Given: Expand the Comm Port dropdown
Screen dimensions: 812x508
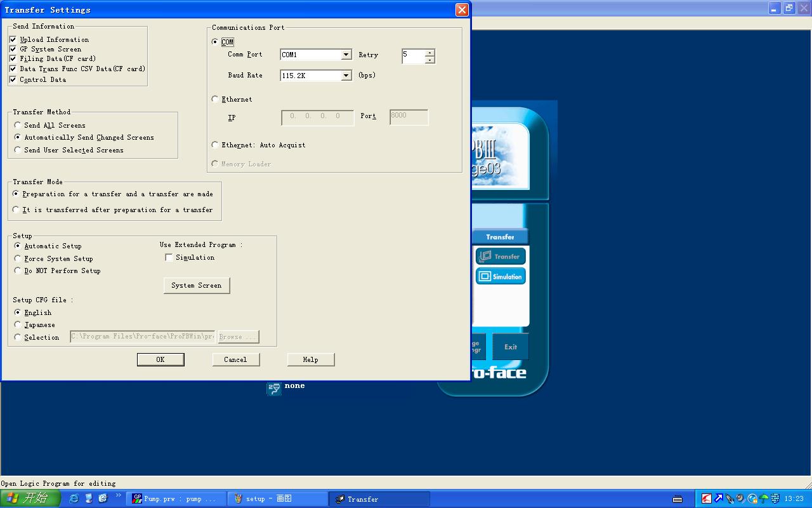Looking at the screenshot, I should point(346,55).
